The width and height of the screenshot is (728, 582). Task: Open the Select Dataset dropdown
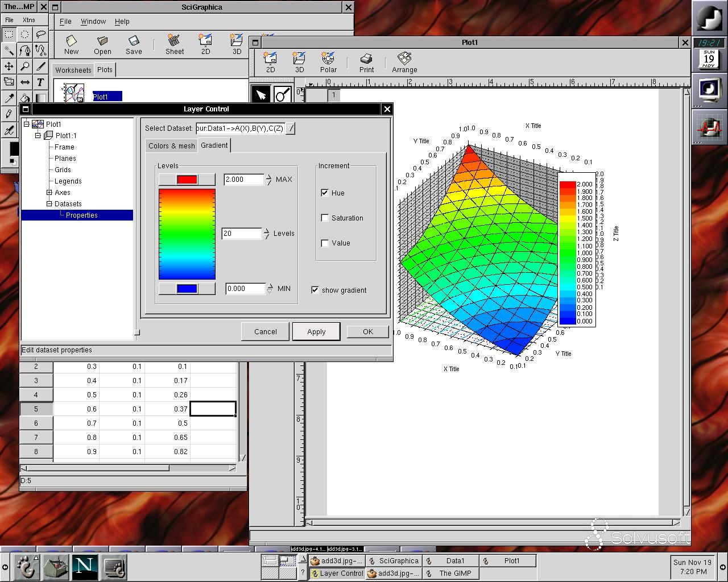coord(291,128)
